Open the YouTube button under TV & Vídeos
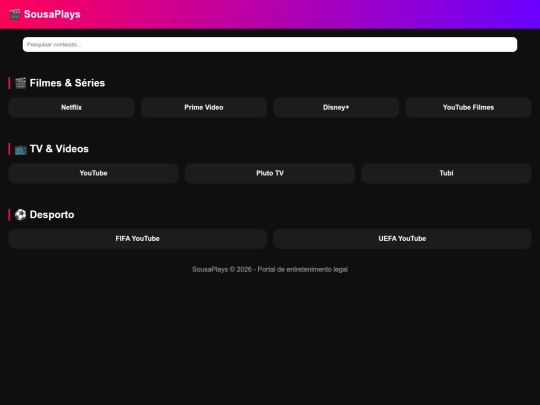540x405 pixels. (x=93, y=173)
